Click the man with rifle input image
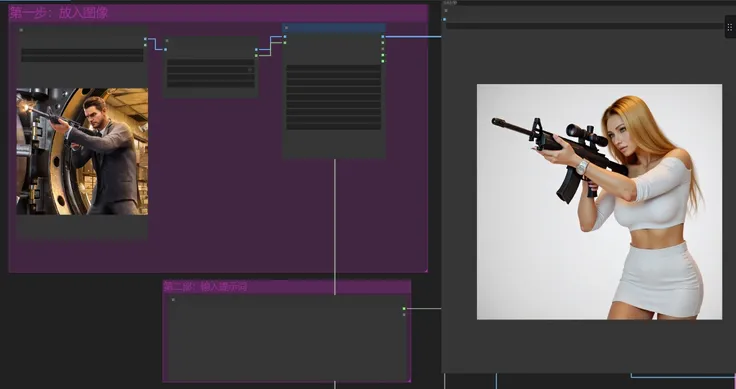736x389 pixels. pos(82,151)
